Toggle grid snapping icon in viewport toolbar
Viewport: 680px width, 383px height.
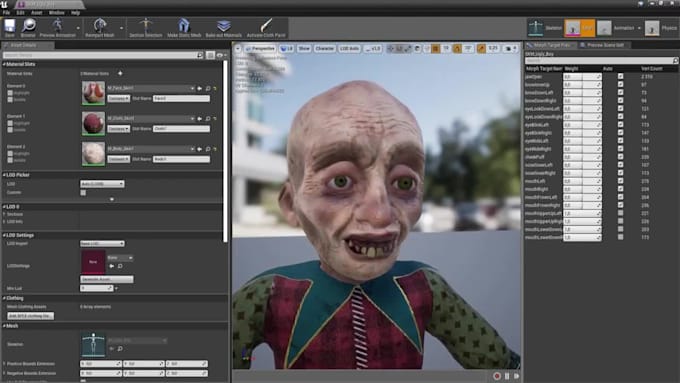click(x=435, y=49)
